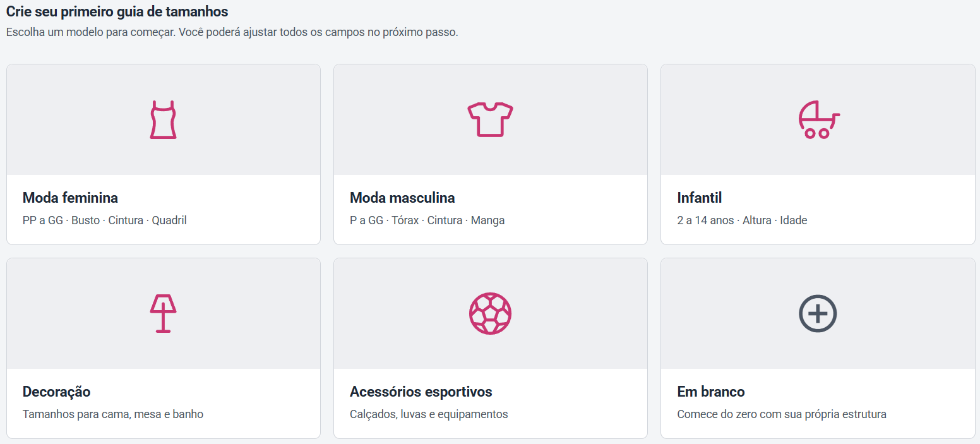980x444 pixels.
Task: Select the Moda masculina title
Action: tap(402, 198)
